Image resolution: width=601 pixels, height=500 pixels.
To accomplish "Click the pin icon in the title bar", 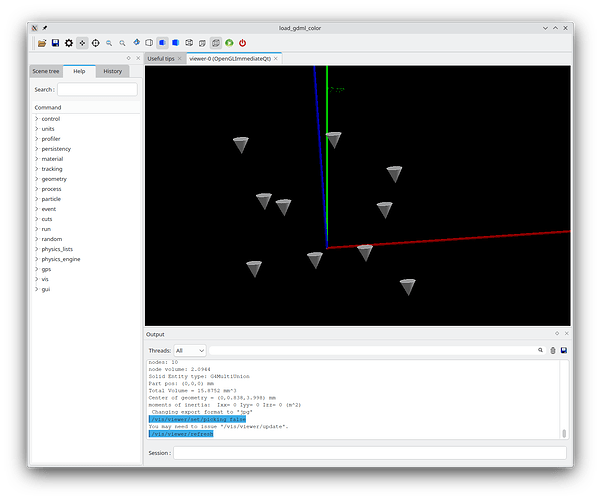I will (45, 28).
